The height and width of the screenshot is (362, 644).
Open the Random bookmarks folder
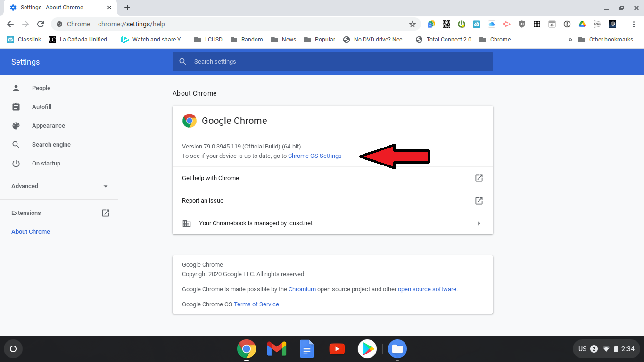tap(247, 40)
